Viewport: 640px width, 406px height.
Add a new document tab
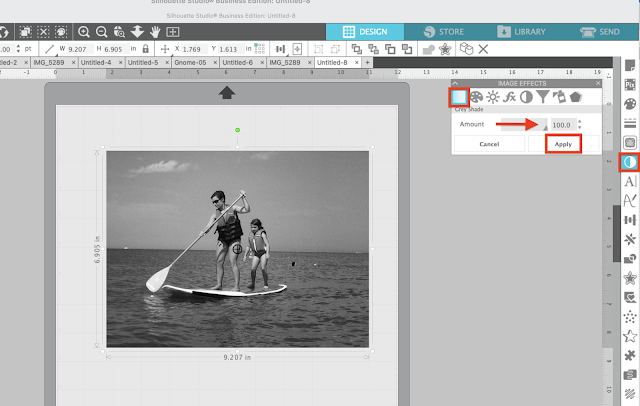click(x=367, y=62)
